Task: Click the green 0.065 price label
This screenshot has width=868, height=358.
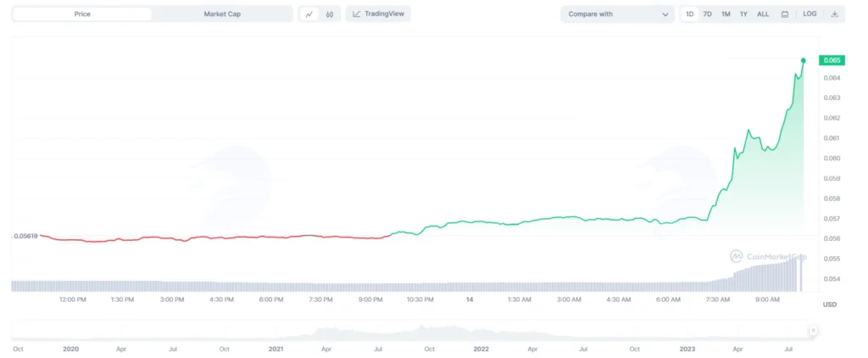Action: (832, 60)
